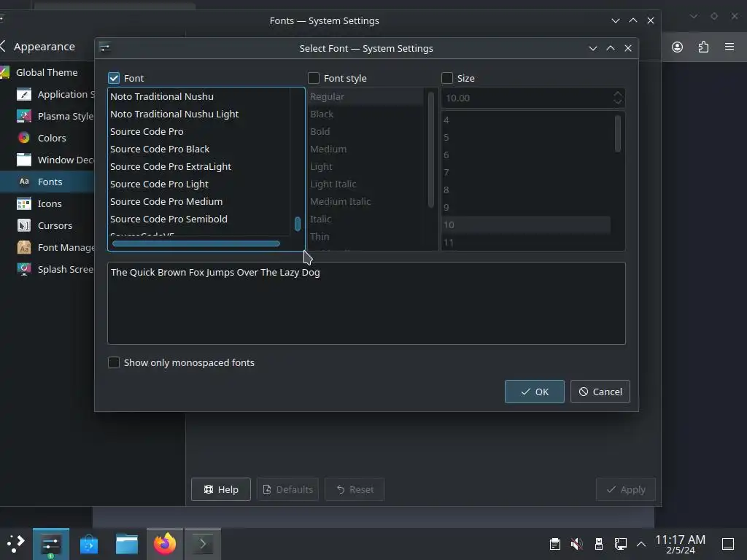Open Help in Fonts settings window
747x560 pixels.
(221, 489)
